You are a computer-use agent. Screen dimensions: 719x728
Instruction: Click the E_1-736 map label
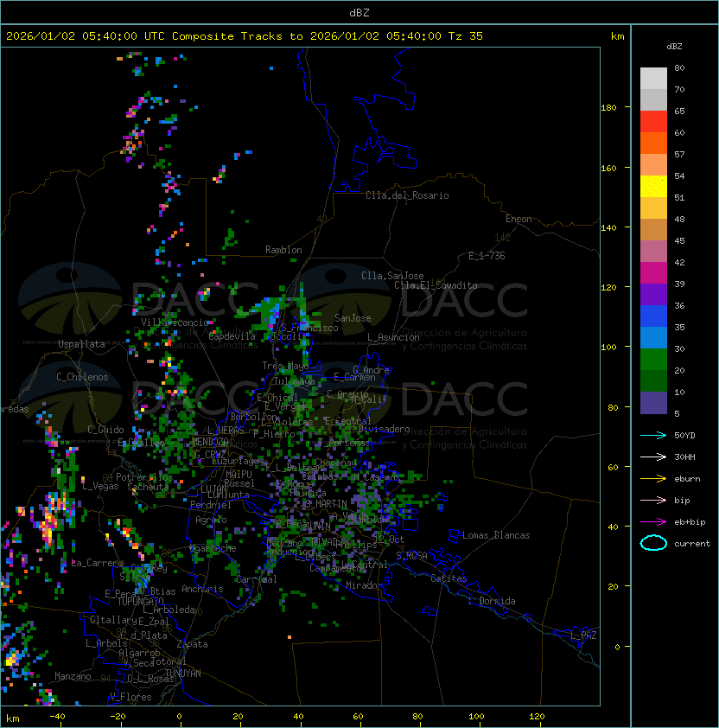click(487, 256)
